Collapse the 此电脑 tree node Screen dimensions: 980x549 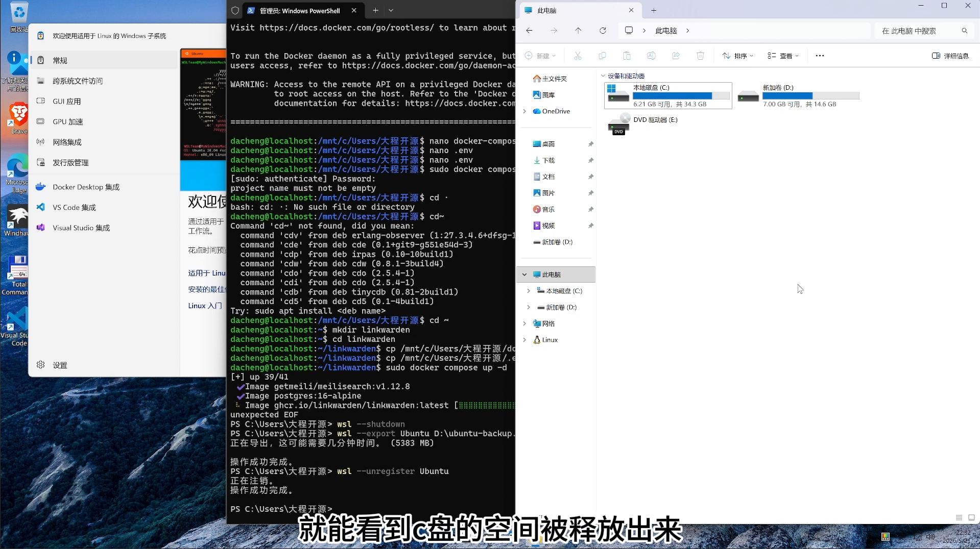[x=524, y=274]
